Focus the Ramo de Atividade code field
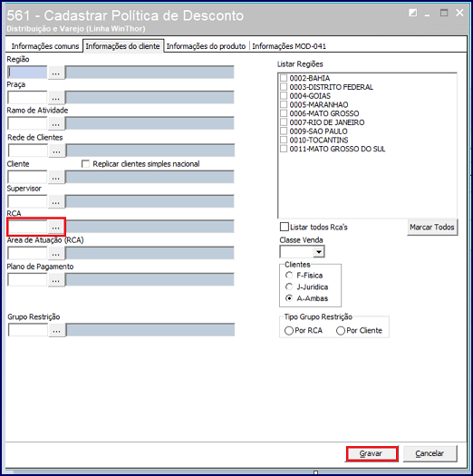 (x=27, y=123)
